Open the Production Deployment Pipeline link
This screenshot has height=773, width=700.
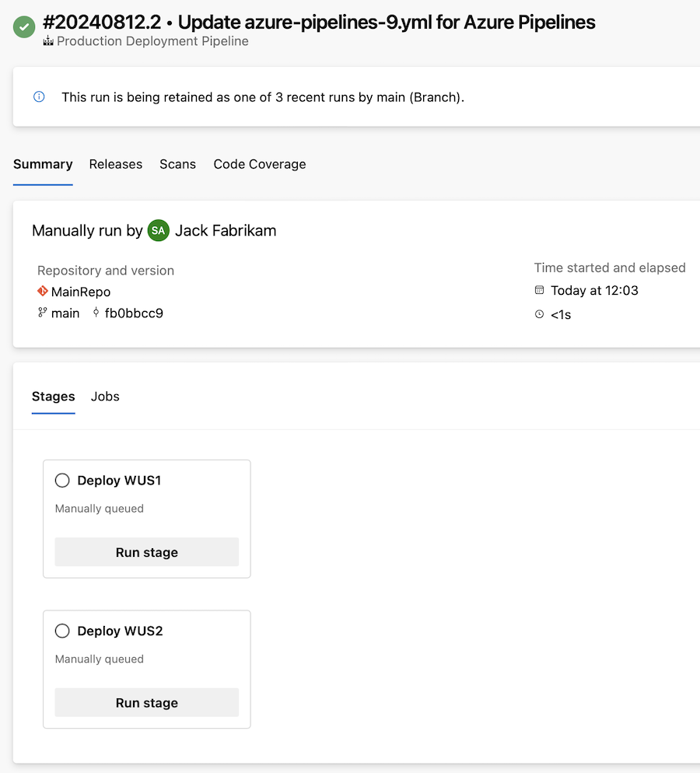tap(152, 41)
